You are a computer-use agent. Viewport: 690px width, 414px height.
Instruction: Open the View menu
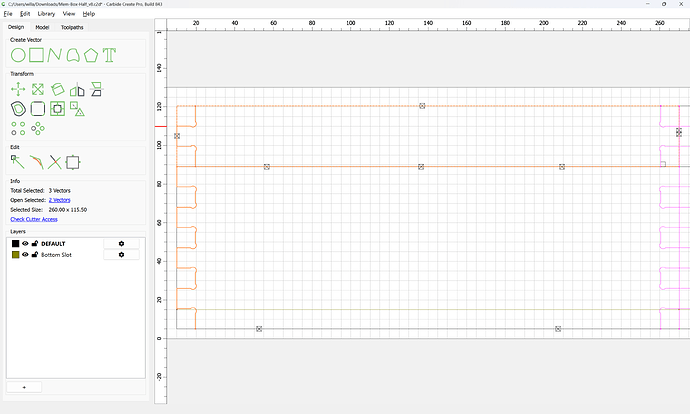pos(69,14)
